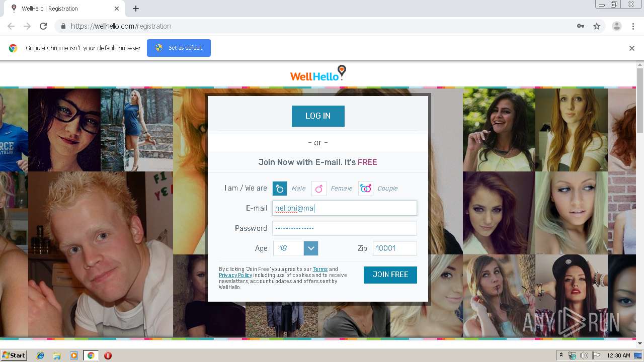Click the Zip code field
Viewport: 644px width, 362px height.
click(395, 248)
